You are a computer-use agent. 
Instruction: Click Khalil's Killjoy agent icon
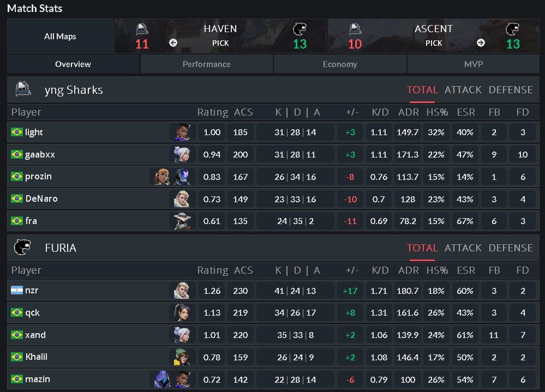(182, 357)
